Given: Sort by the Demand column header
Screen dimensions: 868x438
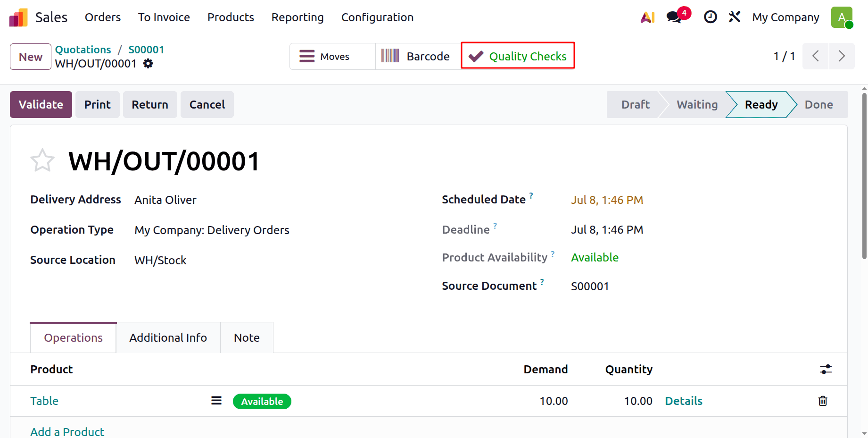Looking at the screenshot, I should 546,369.
